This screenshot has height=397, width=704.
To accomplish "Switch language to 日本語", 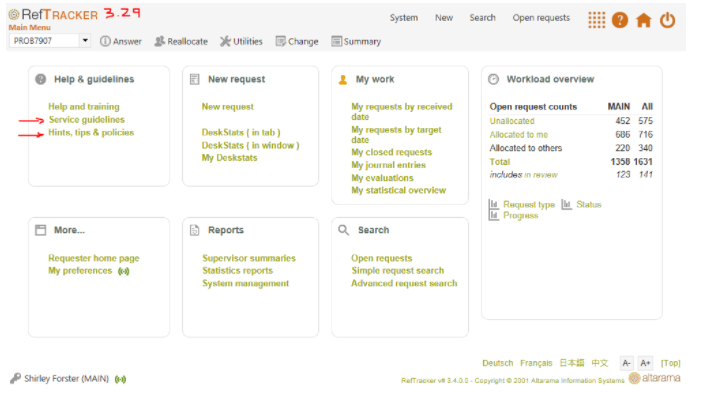I will 572,363.
